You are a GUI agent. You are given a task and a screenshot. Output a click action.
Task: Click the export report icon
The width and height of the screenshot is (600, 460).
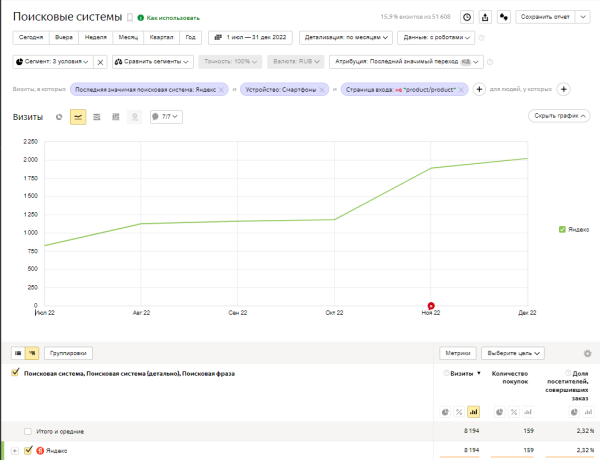(x=486, y=17)
